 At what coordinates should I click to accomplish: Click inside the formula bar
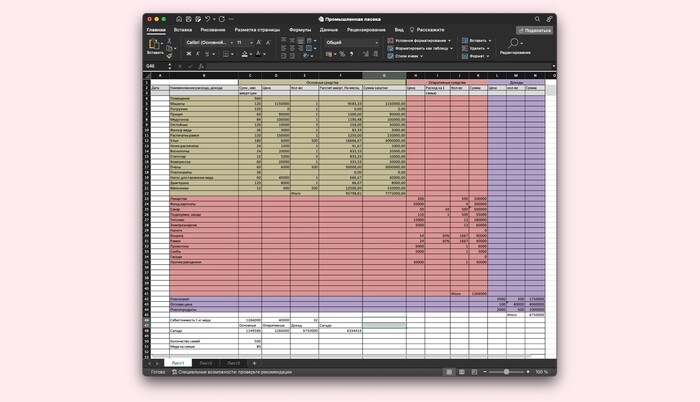click(379, 66)
